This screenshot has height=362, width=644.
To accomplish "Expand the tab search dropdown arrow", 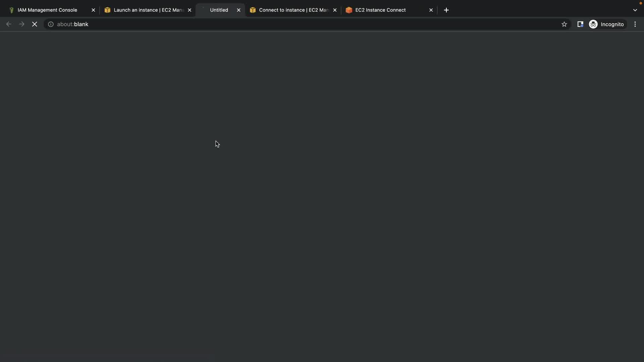I will 635,10.
